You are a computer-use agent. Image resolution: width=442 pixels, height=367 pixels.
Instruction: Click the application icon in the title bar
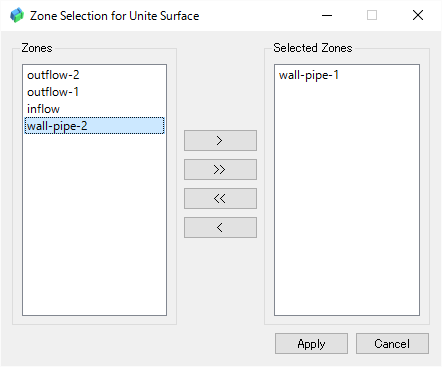[x=17, y=15]
